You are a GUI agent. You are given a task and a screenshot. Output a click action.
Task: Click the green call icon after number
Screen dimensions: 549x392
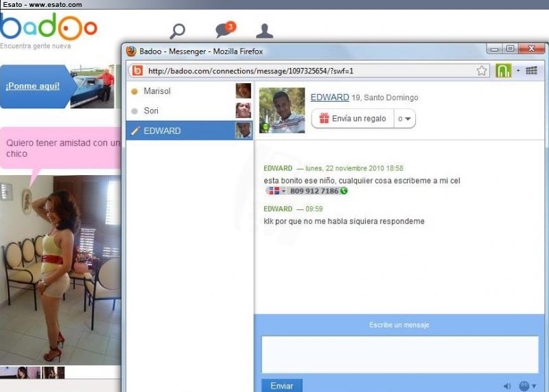[344, 191]
